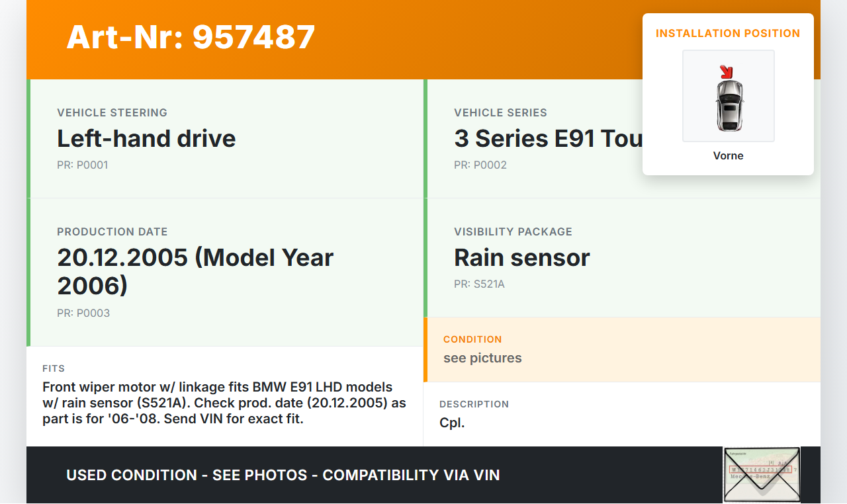Click the "DESCRIPTION" label
Image resolution: width=847 pixels, height=504 pixels.
(x=474, y=404)
